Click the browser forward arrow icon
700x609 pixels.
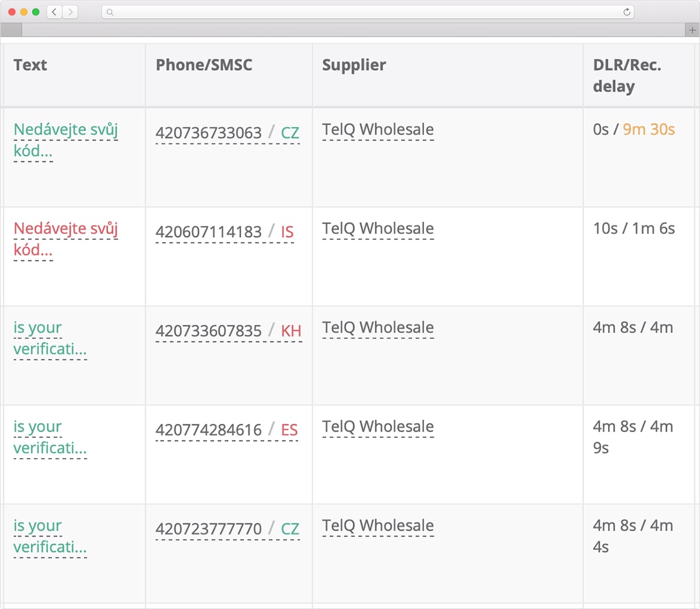70,12
